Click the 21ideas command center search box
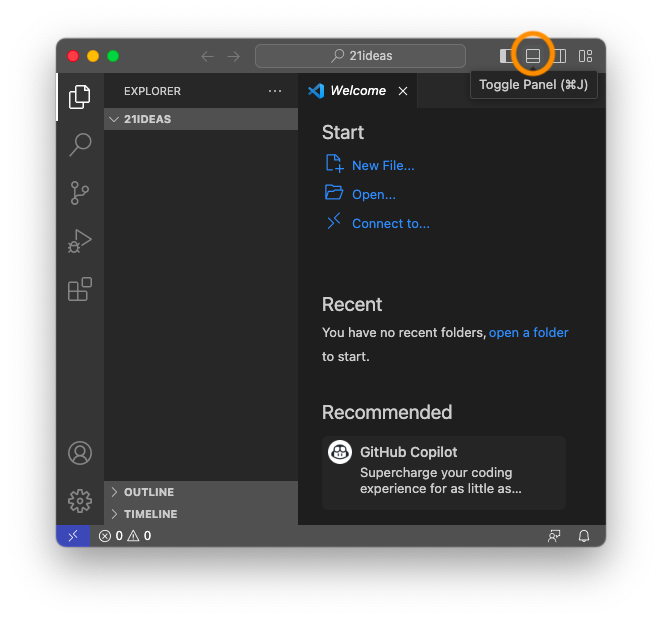 (x=360, y=56)
